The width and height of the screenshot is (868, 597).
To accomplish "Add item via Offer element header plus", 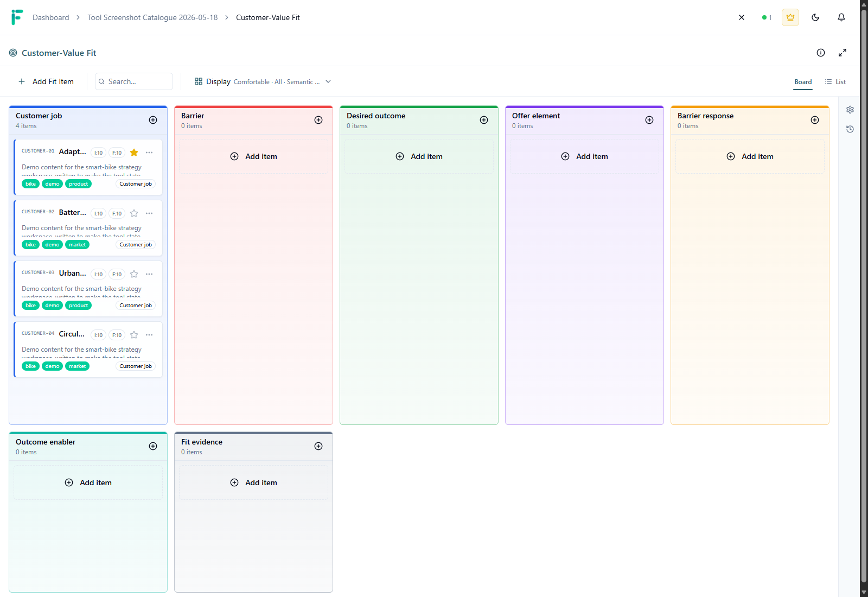I will point(649,120).
